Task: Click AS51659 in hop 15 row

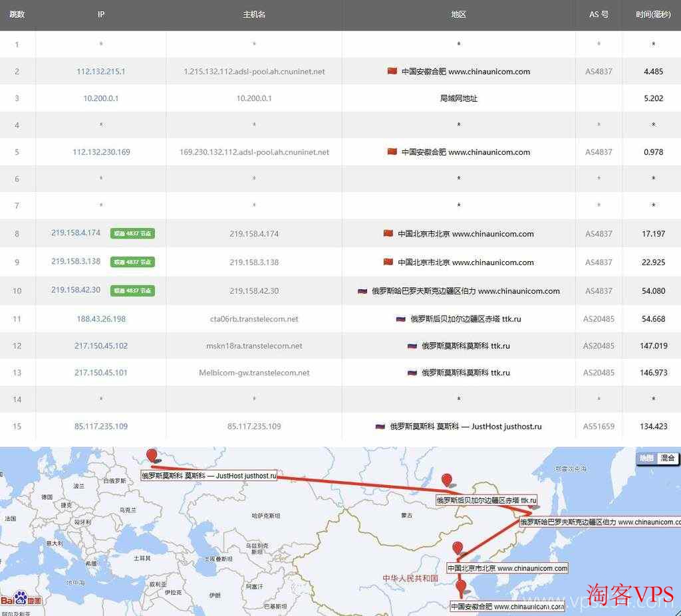Action: [599, 427]
